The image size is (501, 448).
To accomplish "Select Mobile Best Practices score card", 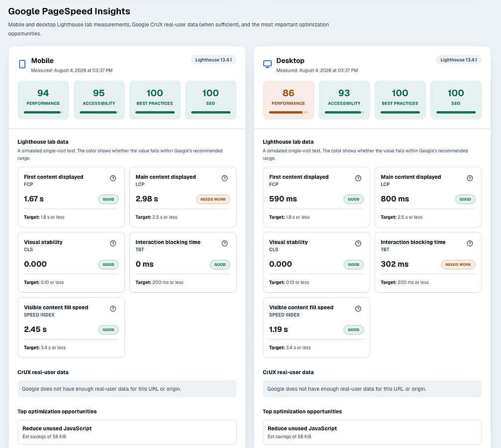I will point(155,100).
